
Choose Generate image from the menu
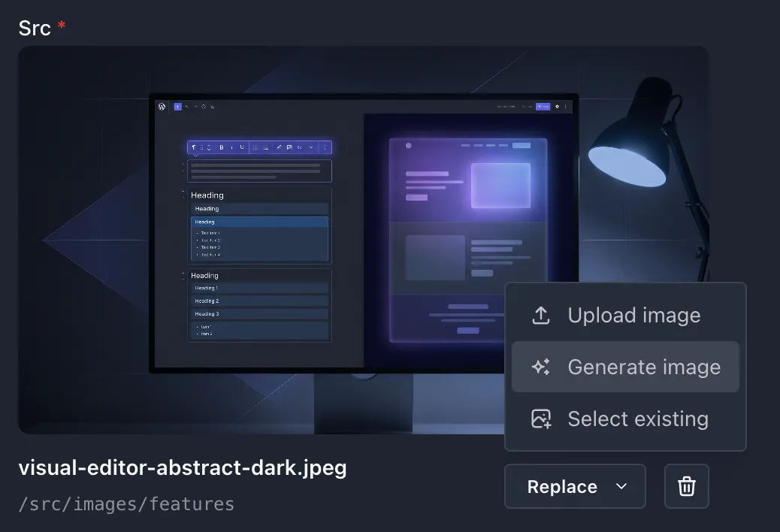point(625,367)
